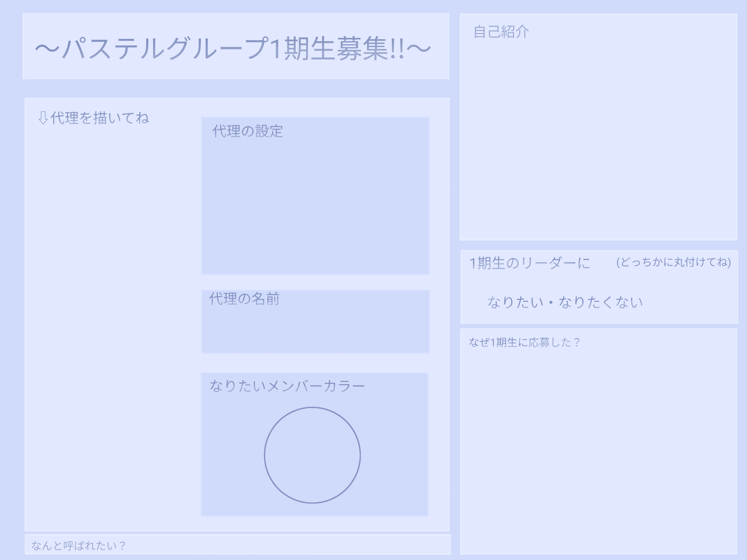The height and width of the screenshot is (560, 747).
Task: Click the 代理を描いてね instruction text
Action: point(100,118)
